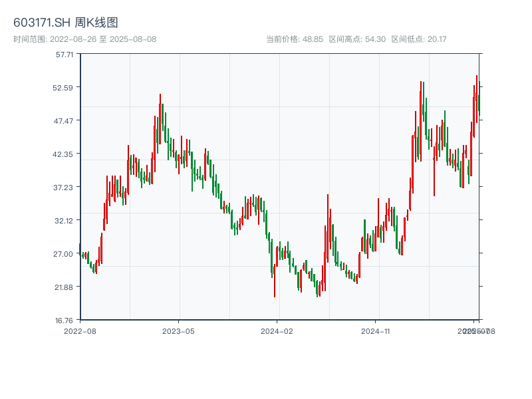Select the y-axis label 37.23
Viewport: 532px width, 399px height.
[63, 188]
